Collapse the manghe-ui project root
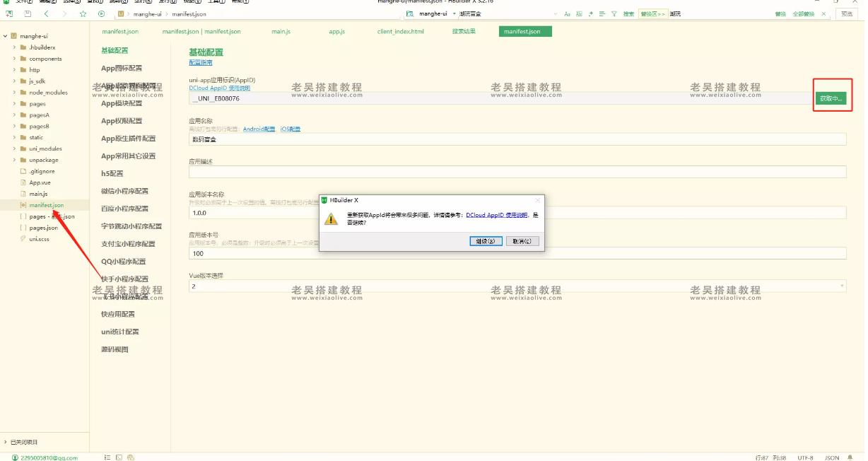 [x=5, y=36]
